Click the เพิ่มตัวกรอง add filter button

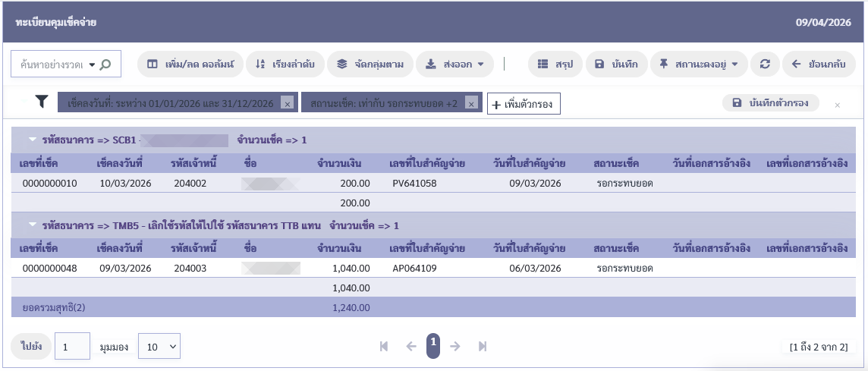click(x=524, y=103)
